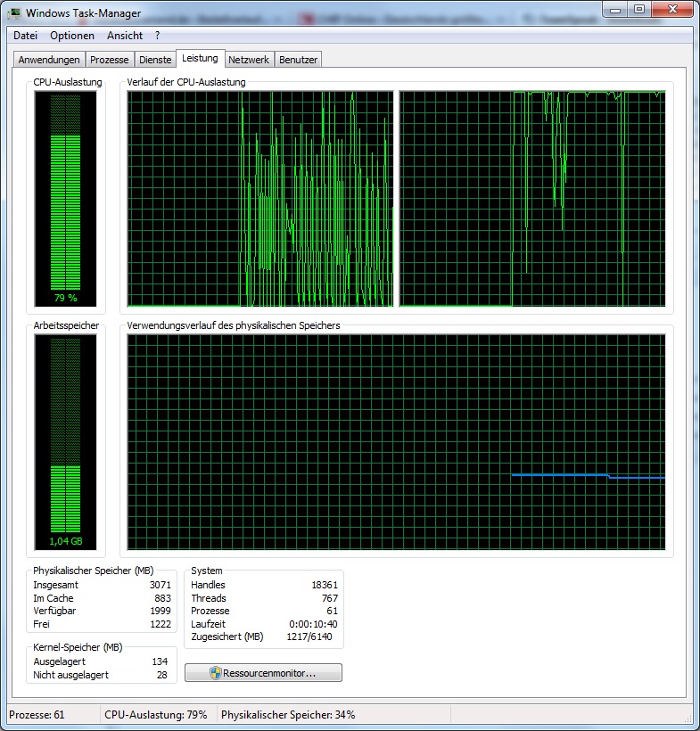Click the first CPU core history graph
This screenshot has width=700, height=731.
coord(260,199)
